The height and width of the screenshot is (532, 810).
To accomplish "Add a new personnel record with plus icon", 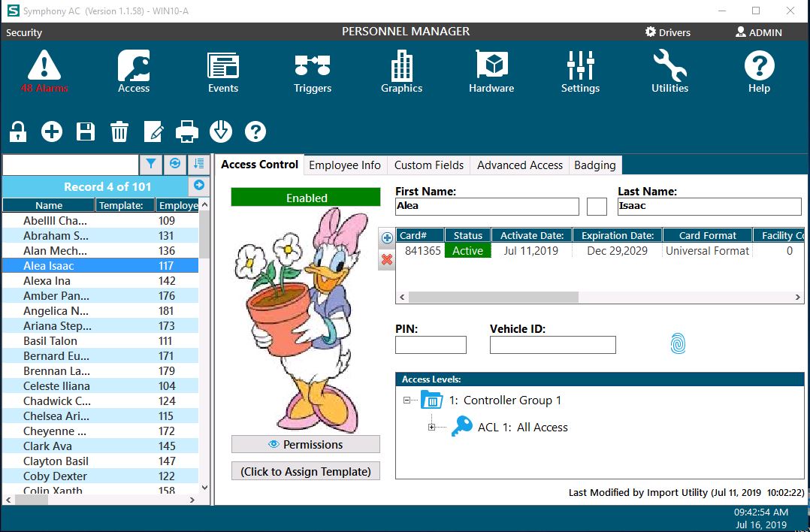I will click(x=52, y=131).
